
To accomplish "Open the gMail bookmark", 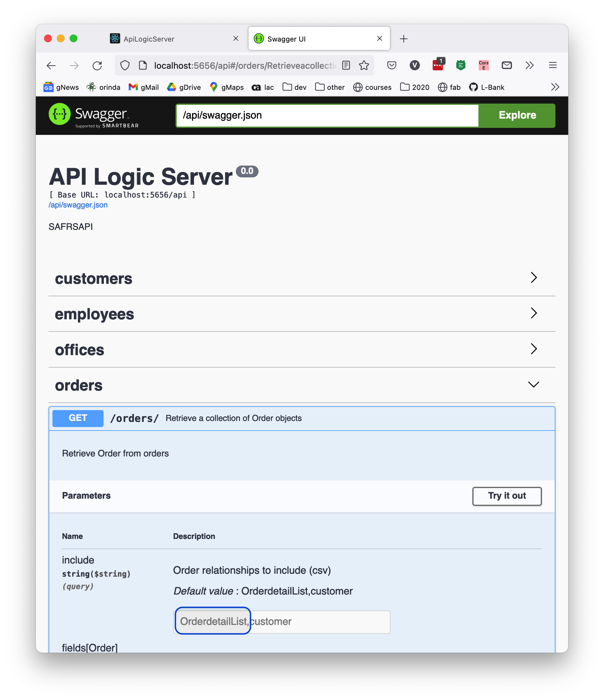I will click(143, 87).
